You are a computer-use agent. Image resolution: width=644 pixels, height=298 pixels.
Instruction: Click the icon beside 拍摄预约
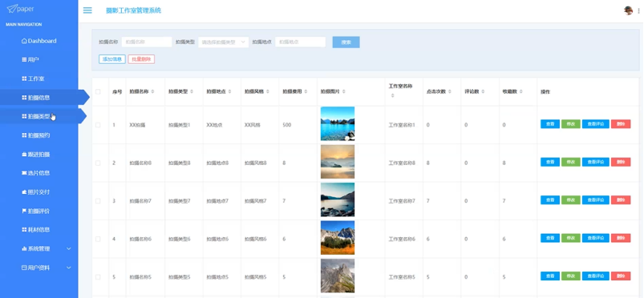tap(24, 135)
